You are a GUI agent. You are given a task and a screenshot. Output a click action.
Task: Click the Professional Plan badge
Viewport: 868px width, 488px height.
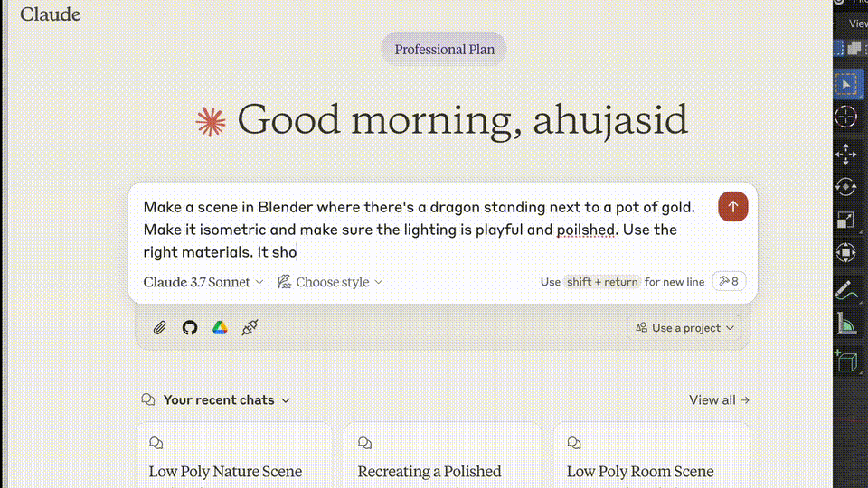click(x=444, y=50)
